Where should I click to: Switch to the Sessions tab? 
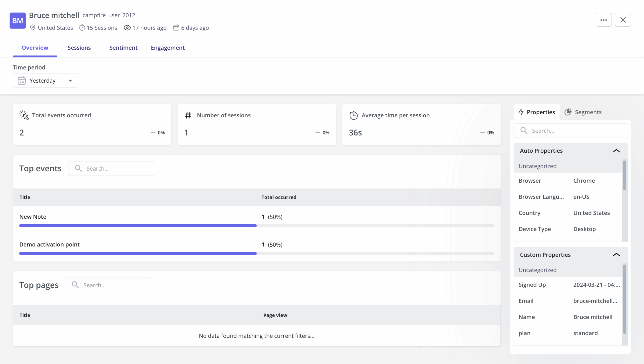[x=79, y=48]
